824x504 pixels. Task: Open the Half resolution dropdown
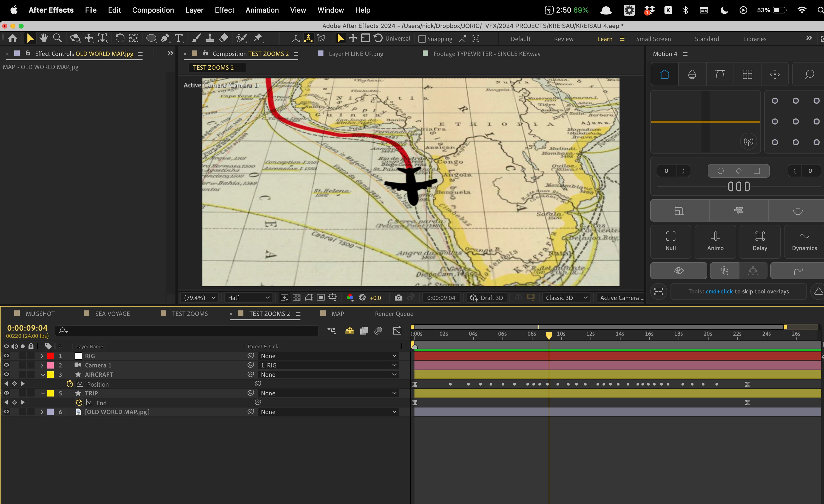(248, 298)
